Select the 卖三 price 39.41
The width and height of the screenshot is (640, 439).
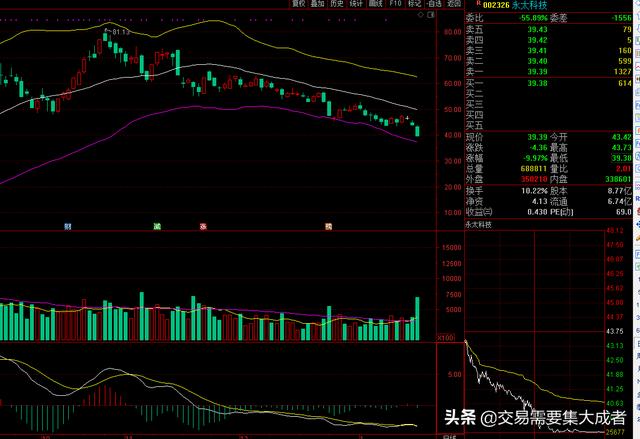[x=537, y=51]
